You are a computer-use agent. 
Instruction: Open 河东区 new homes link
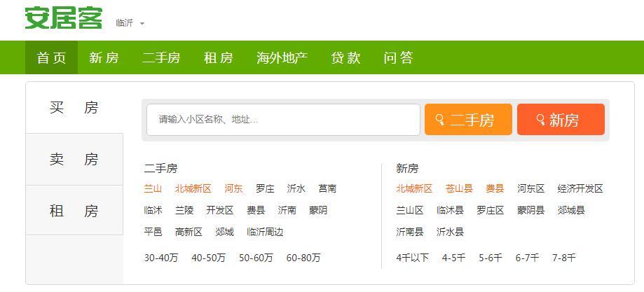(x=530, y=189)
